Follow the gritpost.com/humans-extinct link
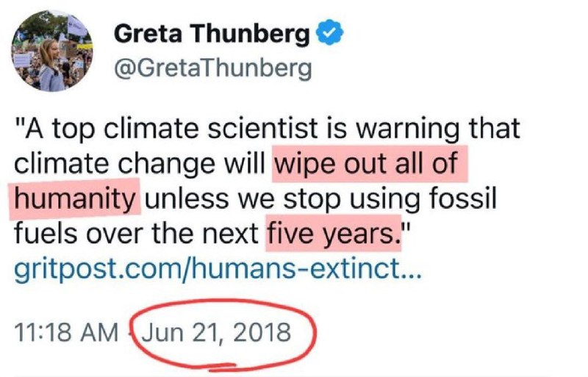Viewport: 588px width, 377px height. 218,269
